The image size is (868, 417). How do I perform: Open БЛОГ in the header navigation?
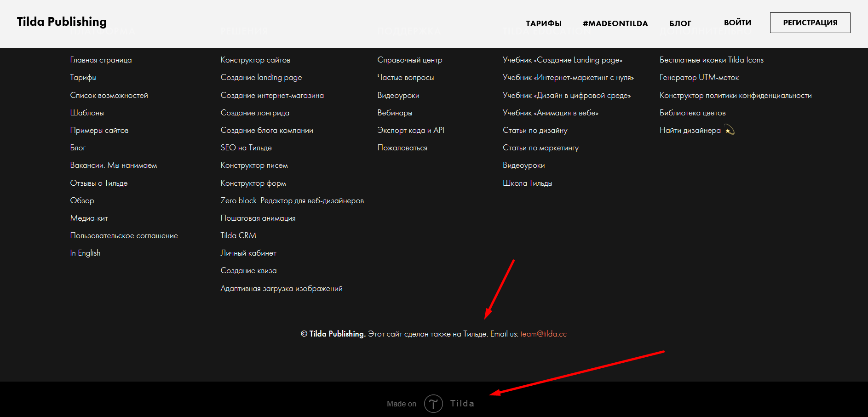click(x=680, y=23)
